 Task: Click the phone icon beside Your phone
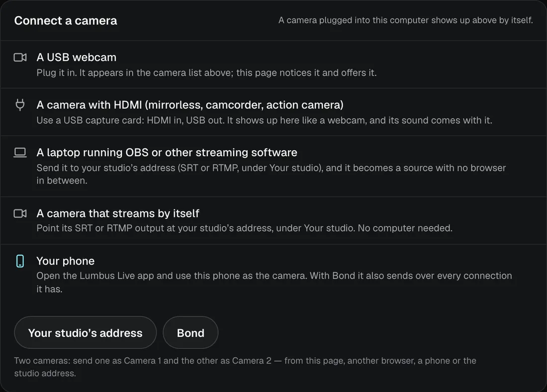[20, 261]
